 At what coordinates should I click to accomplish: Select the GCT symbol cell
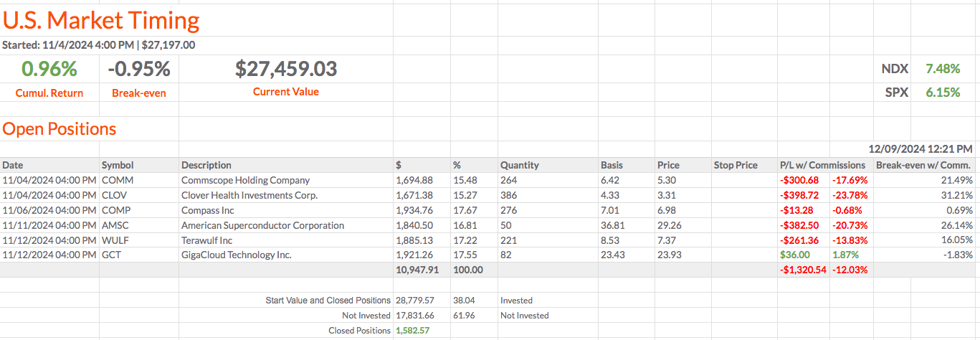pyautogui.click(x=113, y=255)
